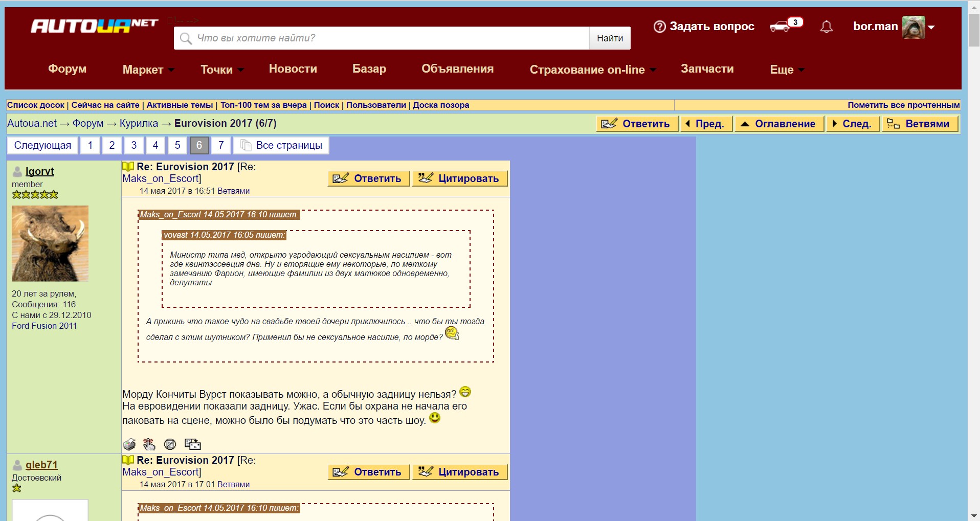The width and height of the screenshot is (980, 521).
Task: Expand the Страхование on-line menu
Action: point(592,70)
